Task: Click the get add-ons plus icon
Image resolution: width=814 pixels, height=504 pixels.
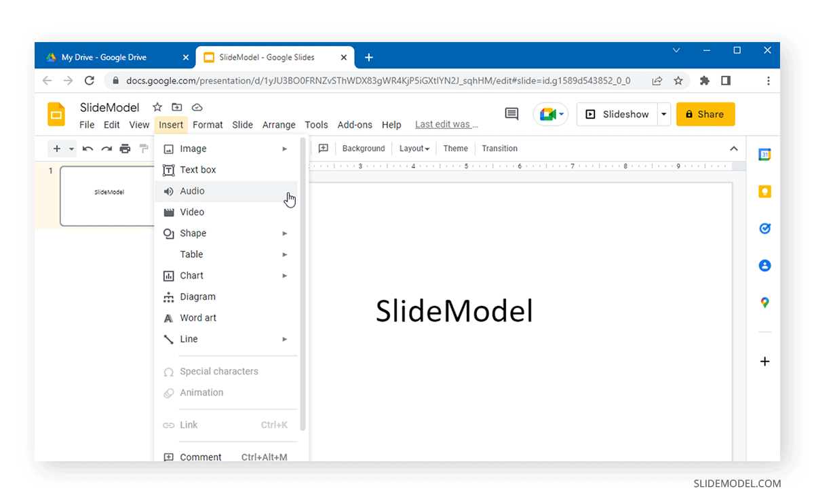Action: (764, 362)
